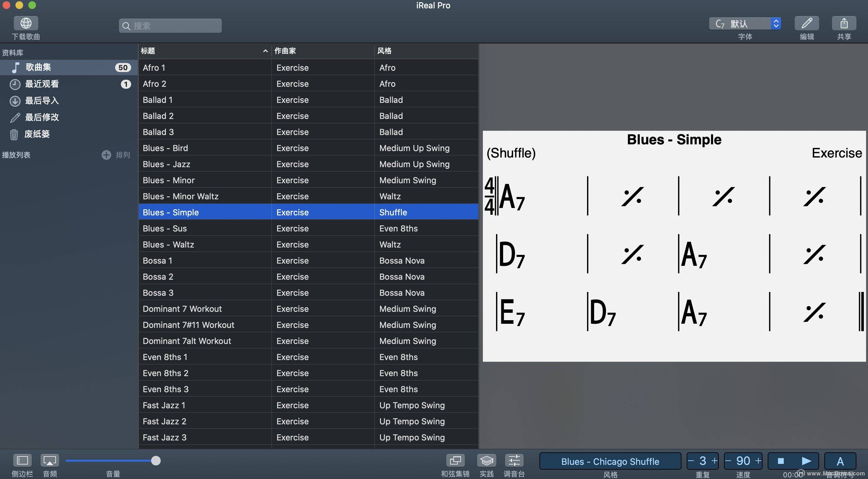Click the (Shuffle) style label on chart

click(511, 153)
